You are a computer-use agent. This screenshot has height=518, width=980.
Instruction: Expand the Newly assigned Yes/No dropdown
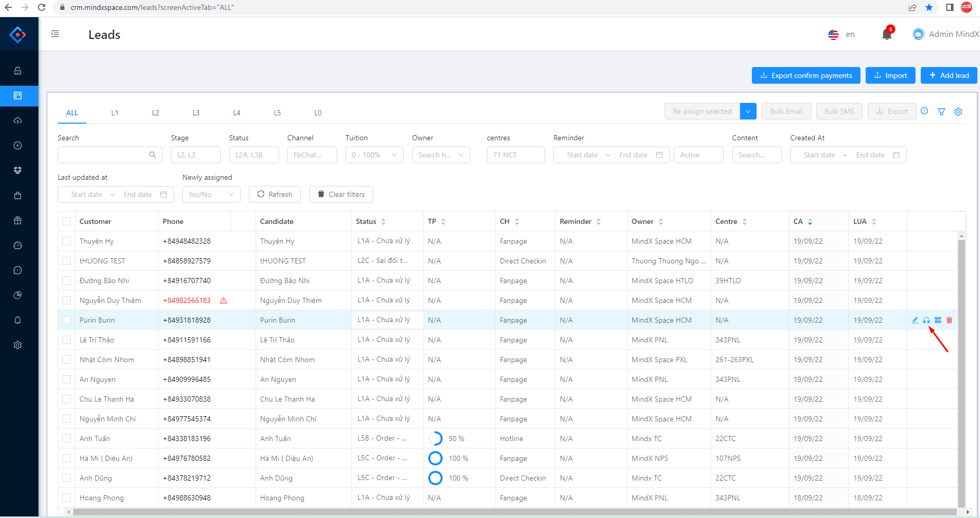(x=211, y=194)
